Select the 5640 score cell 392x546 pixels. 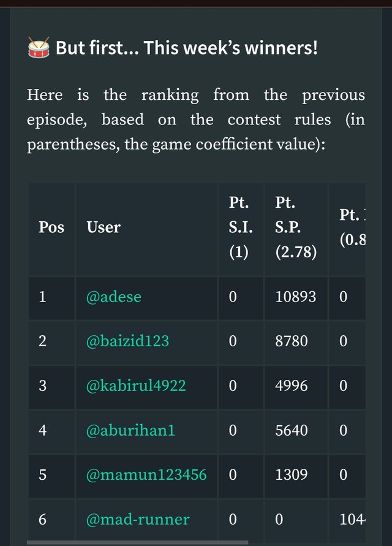[x=292, y=430]
